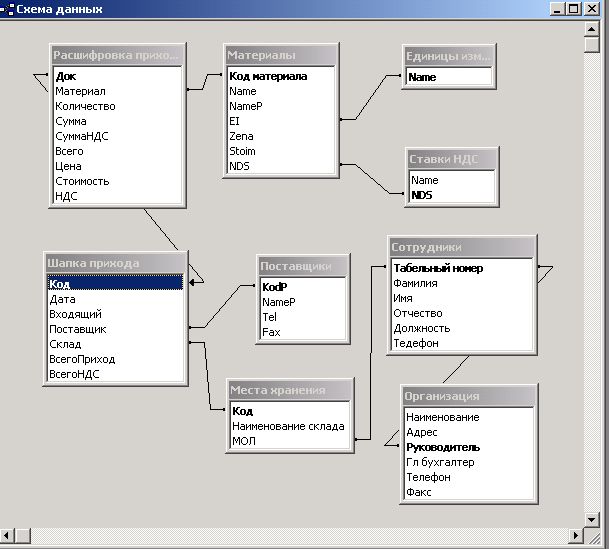Click the horizontal scrollbar left arrow

pyautogui.click(x=7, y=536)
